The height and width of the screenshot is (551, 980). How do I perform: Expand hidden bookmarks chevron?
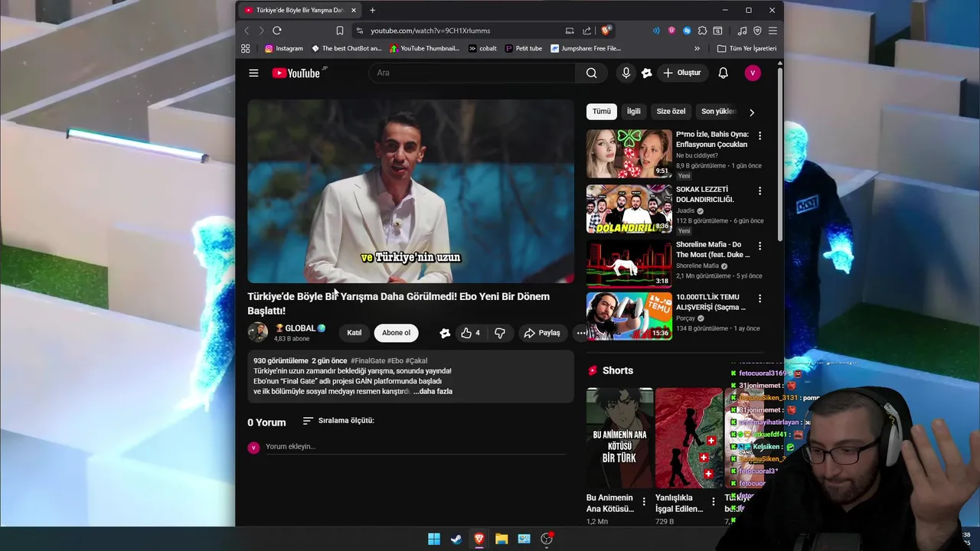[x=697, y=48]
